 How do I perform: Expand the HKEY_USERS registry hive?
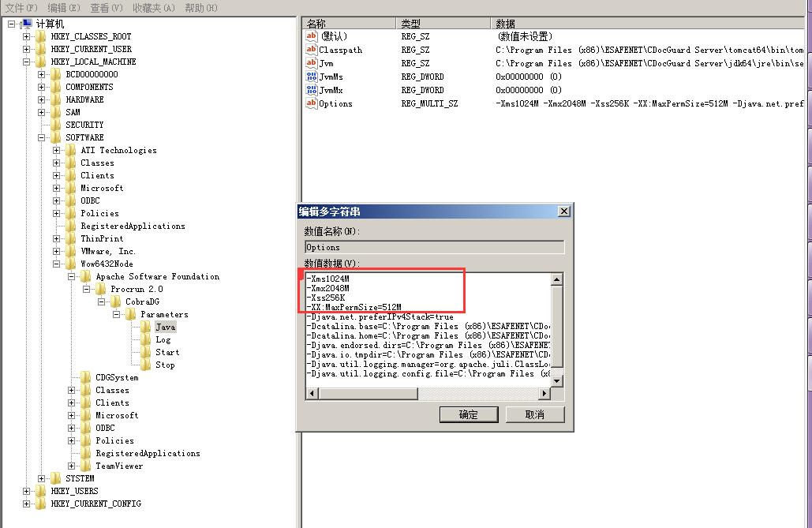click(27, 491)
